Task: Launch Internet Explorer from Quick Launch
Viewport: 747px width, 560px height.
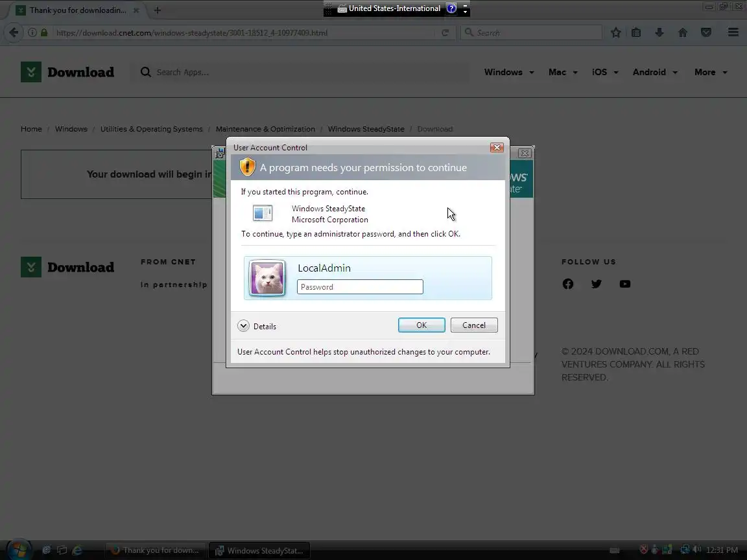Action: tap(77, 550)
